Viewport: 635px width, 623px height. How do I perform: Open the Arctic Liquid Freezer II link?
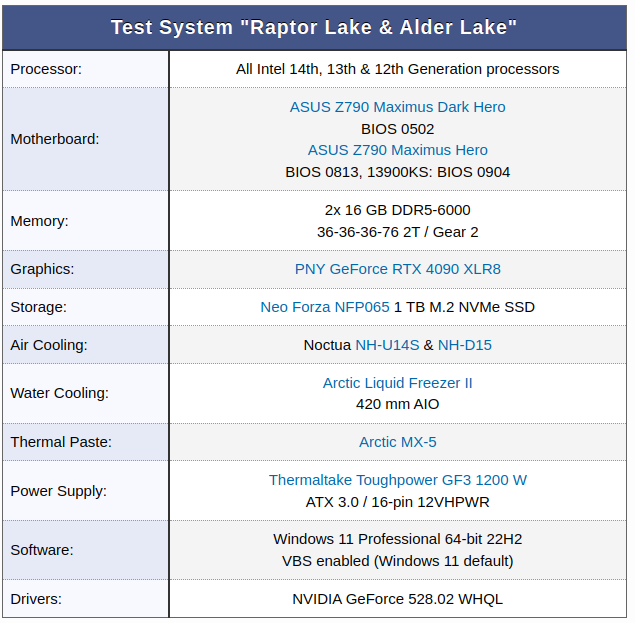[x=397, y=383]
